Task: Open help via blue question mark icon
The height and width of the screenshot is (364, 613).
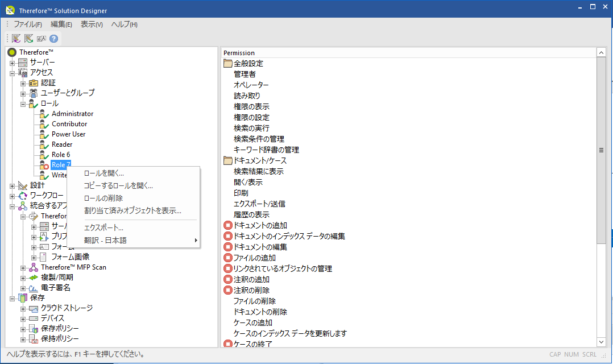Action: (x=53, y=38)
